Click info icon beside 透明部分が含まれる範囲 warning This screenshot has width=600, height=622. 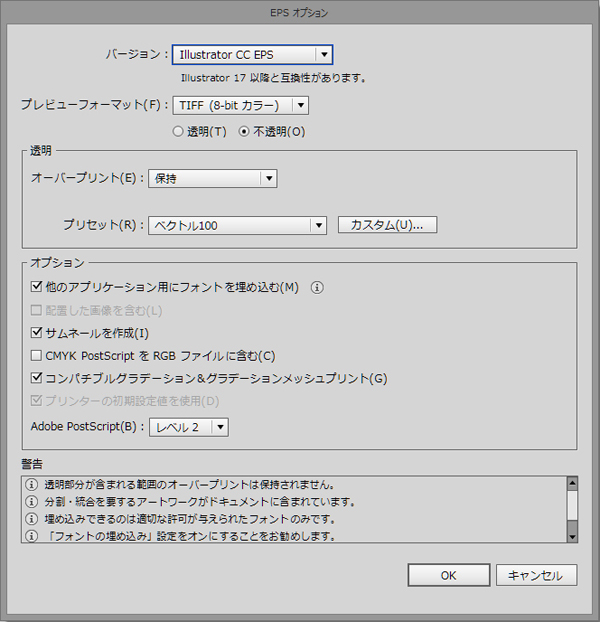click(31, 484)
